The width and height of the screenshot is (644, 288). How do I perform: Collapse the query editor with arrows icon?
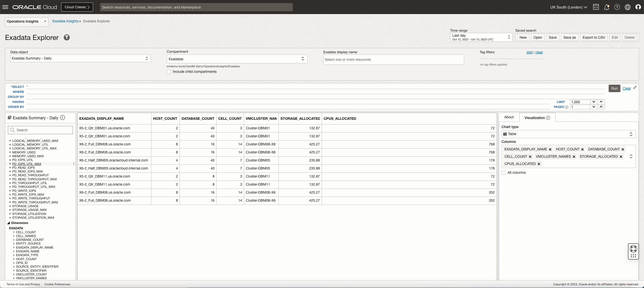[635, 88]
